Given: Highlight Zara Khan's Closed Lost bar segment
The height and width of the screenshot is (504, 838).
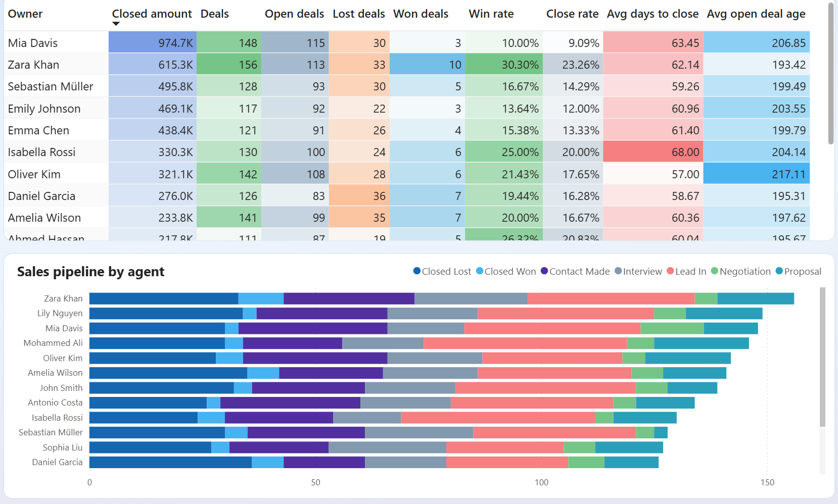Looking at the screenshot, I should [x=162, y=298].
